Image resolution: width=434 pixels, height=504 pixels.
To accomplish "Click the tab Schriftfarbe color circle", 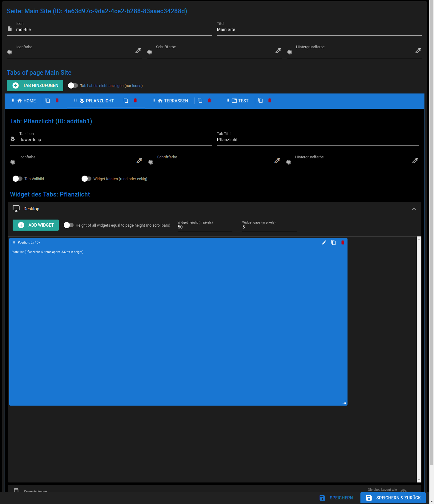I will click(x=151, y=162).
